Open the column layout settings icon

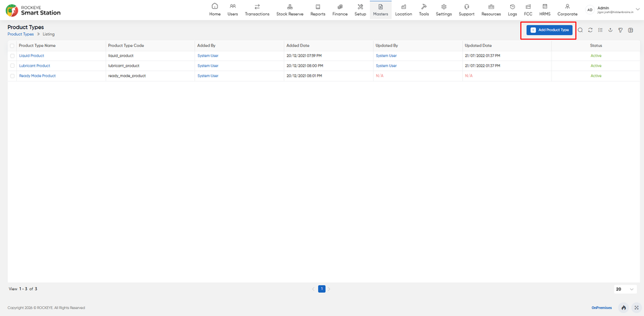point(630,30)
